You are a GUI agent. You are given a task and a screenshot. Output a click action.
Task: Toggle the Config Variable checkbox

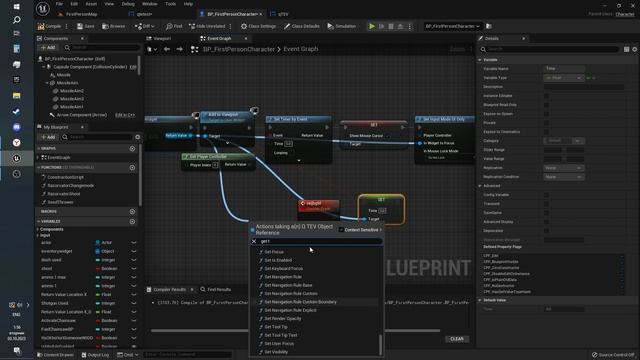point(546,195)
